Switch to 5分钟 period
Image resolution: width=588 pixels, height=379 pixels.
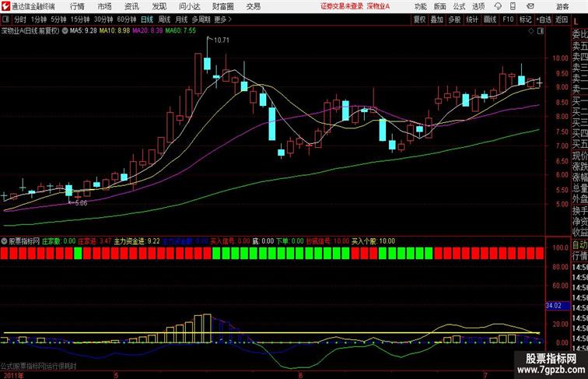coord(58,19)
